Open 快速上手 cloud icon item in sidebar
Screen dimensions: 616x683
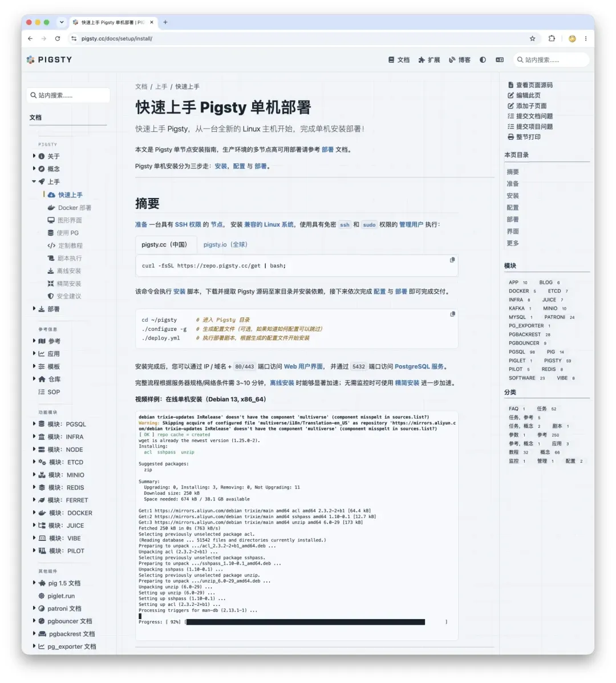(x=65, y=195)
